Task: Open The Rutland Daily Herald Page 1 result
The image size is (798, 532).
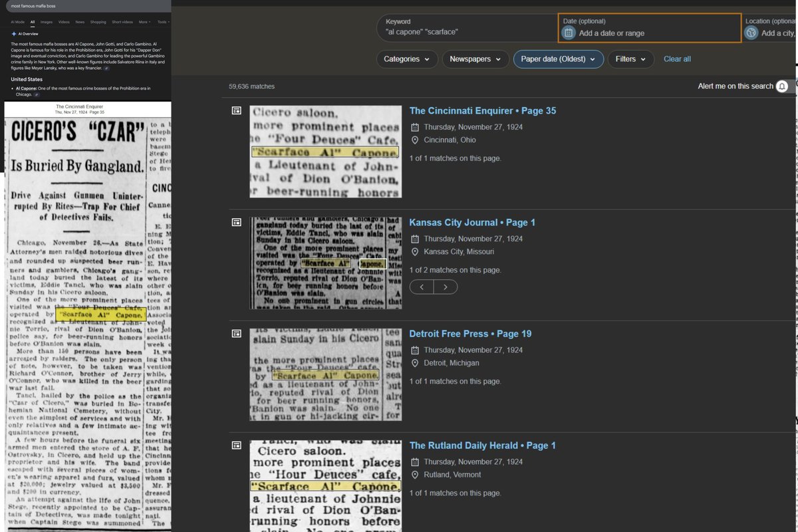Action: click(x=483, y=446)
